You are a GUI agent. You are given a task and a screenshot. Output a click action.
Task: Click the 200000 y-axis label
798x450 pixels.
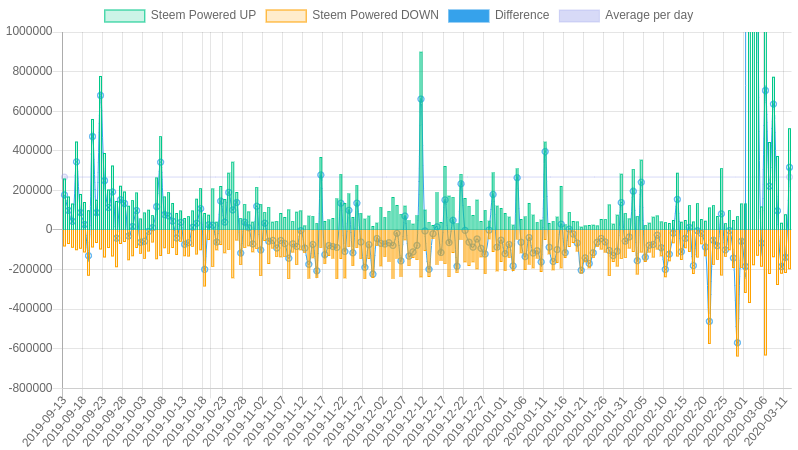pyautogui.click(x=33, y=190)
